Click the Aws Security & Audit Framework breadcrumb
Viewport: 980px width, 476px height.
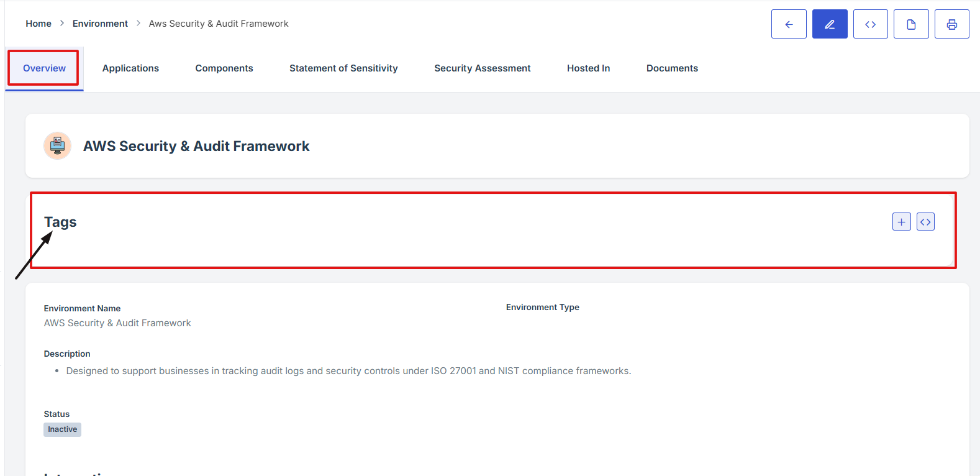click(x=219, y=24)
